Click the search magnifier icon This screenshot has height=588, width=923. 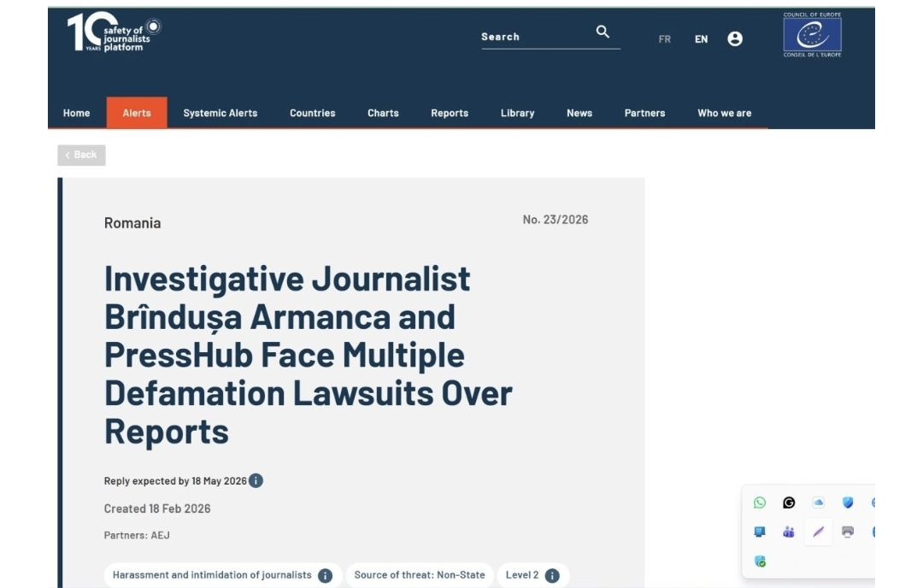pyautogui.click(x=603, y=32)
